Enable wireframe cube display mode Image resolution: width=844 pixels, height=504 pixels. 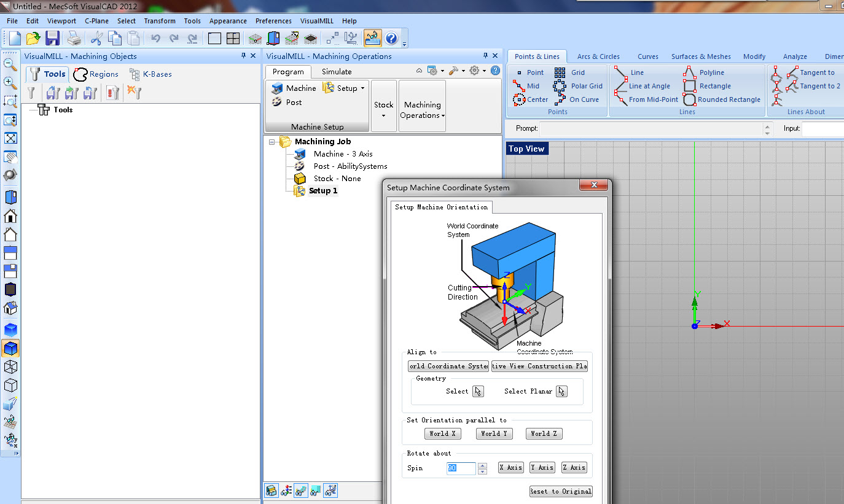click(x=10, y=366)
